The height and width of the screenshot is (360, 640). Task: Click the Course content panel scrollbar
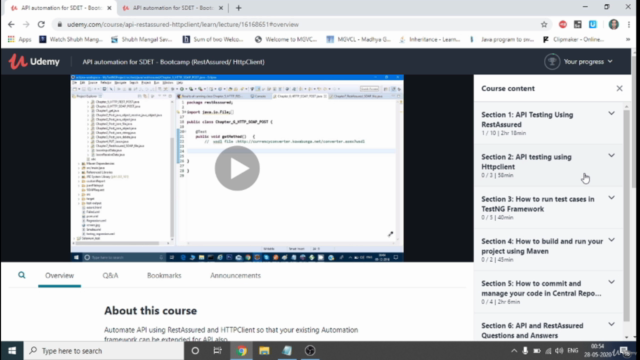(x=627, y=216)
